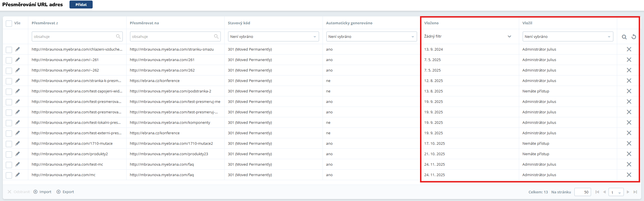Open the Stavový kód filter dropdown
The height and width of the screenshot is (201, 644).
pyautogui.click(x=273, y=36)
